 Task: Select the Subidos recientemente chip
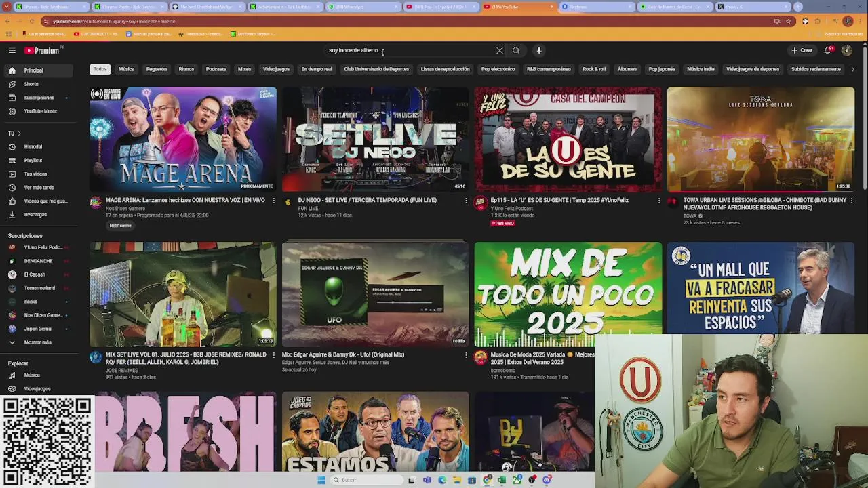point(816,69)
